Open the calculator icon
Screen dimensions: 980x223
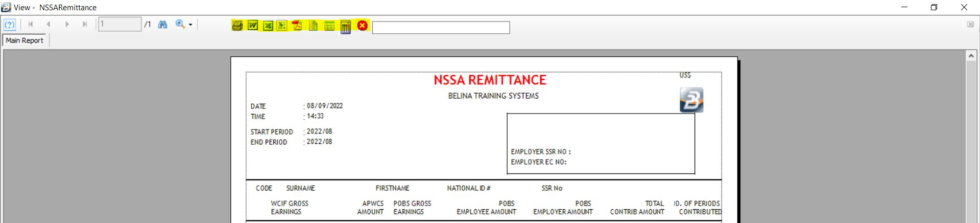(346, 27)
